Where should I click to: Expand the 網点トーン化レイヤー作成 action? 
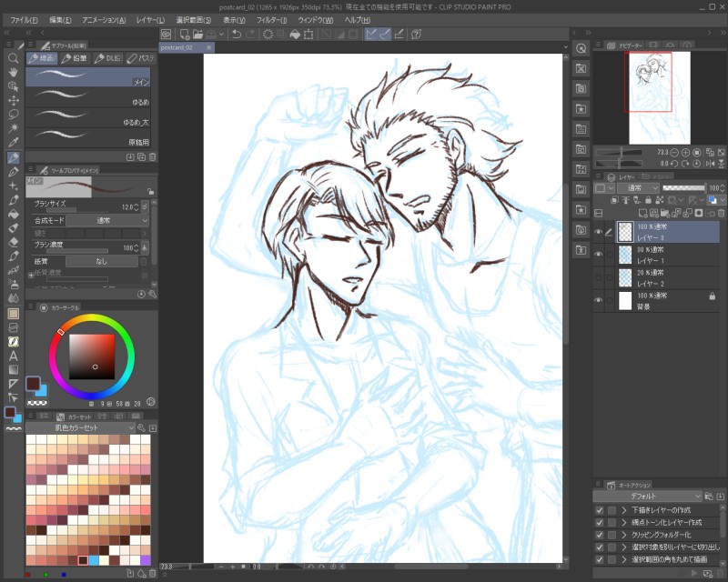tap(624, 523)
